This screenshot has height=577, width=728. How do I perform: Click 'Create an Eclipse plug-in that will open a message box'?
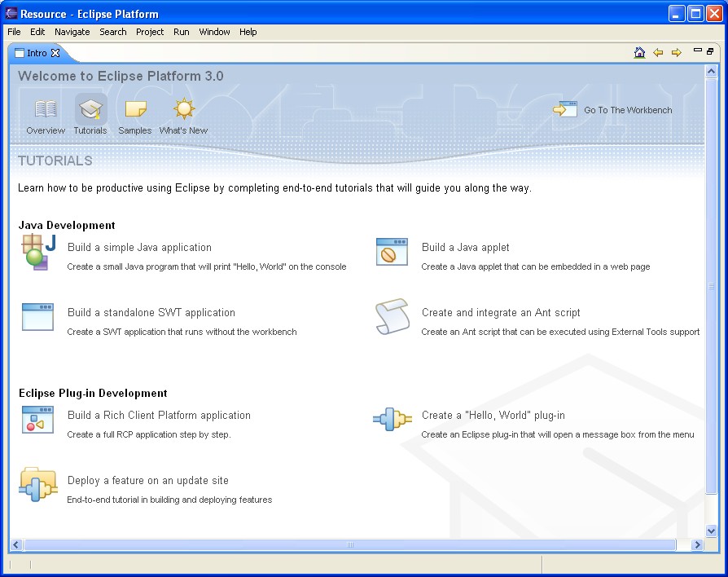(x=558, y=434)
